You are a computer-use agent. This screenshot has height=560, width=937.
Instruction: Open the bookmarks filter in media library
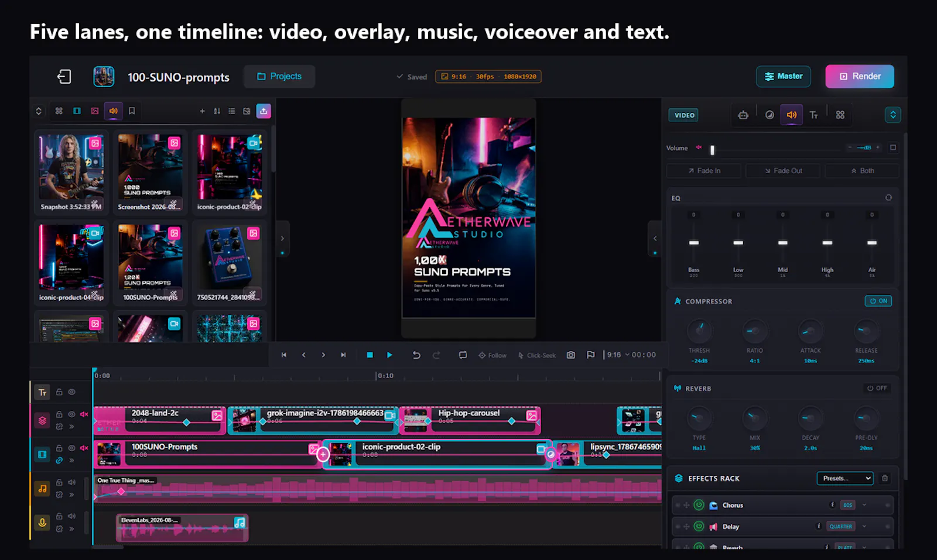pyautogui.click(x=132, y=111)
